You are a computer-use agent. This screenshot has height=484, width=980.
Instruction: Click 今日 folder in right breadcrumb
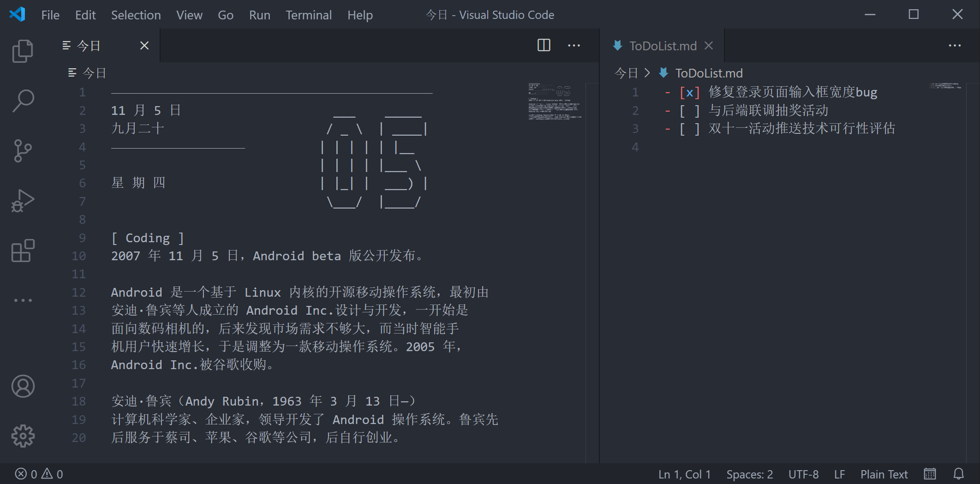pos(626,73)
